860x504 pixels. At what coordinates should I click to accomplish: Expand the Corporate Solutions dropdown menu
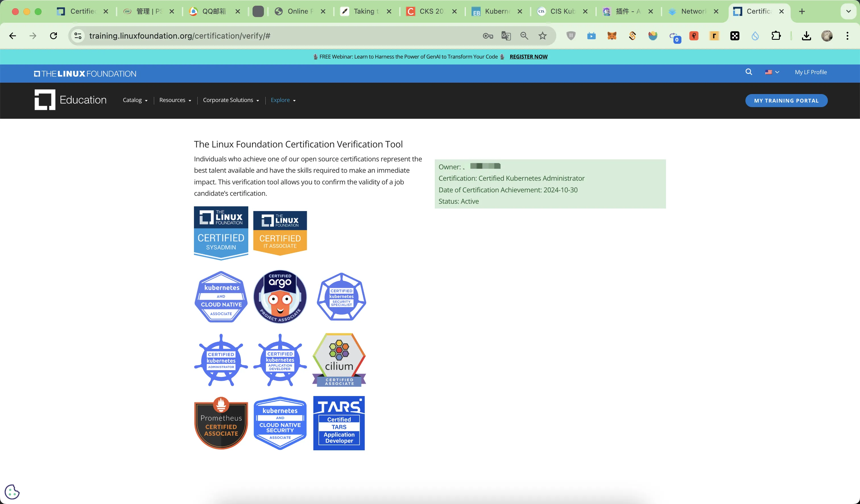coord(231,100)
